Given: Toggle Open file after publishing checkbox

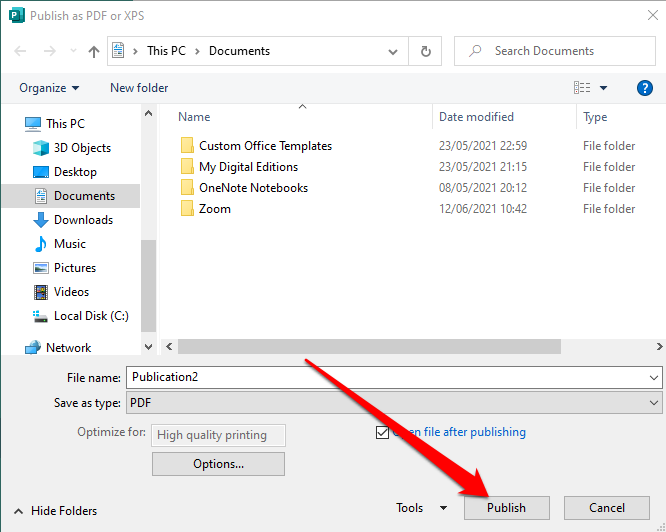Looking at the screenshot, I should (x=382, y=432).
